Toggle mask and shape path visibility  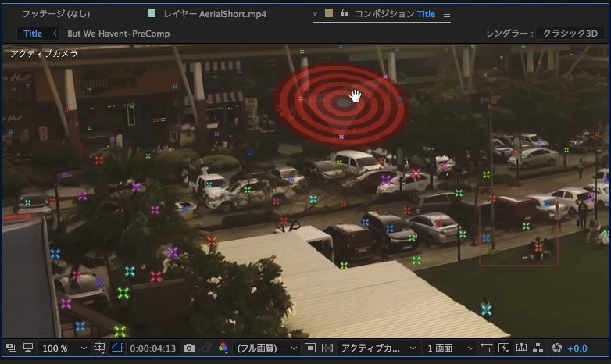click(x=117, y=348)
